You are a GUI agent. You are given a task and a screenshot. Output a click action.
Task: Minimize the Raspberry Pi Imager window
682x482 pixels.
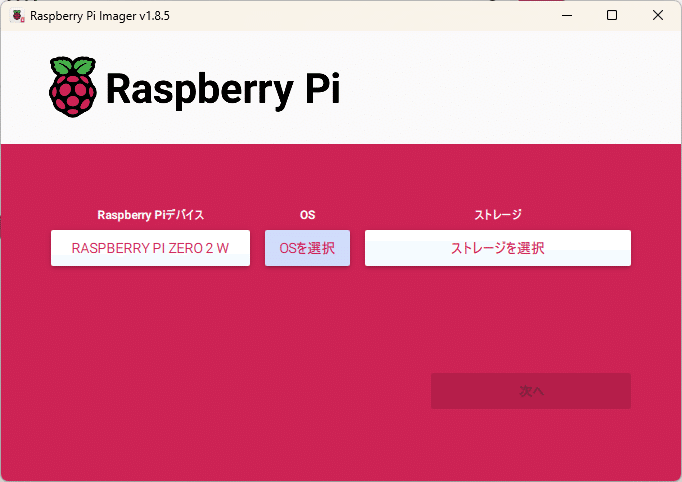tap(567, 16)
